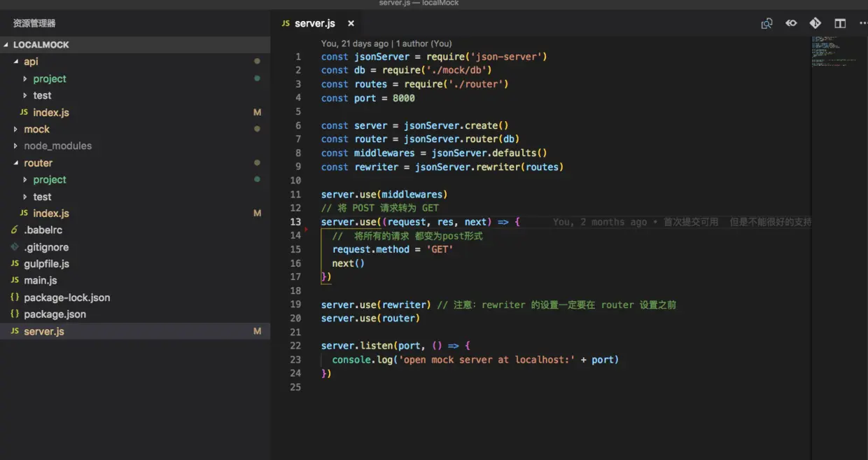The image size is (868, 460).
Task: Click the diamond-shaped git icon in the editor toolbar
Action: 815,23
